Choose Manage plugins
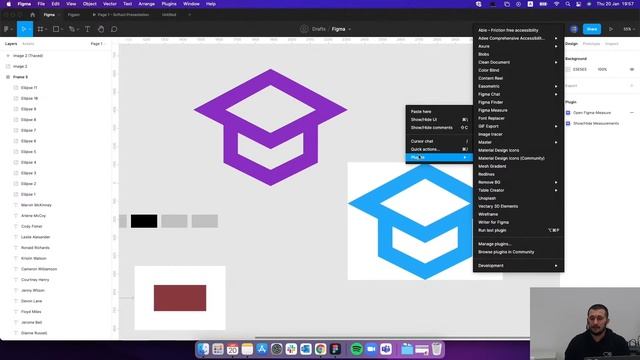This screenshot has width=640, height=360. (518, 244)
